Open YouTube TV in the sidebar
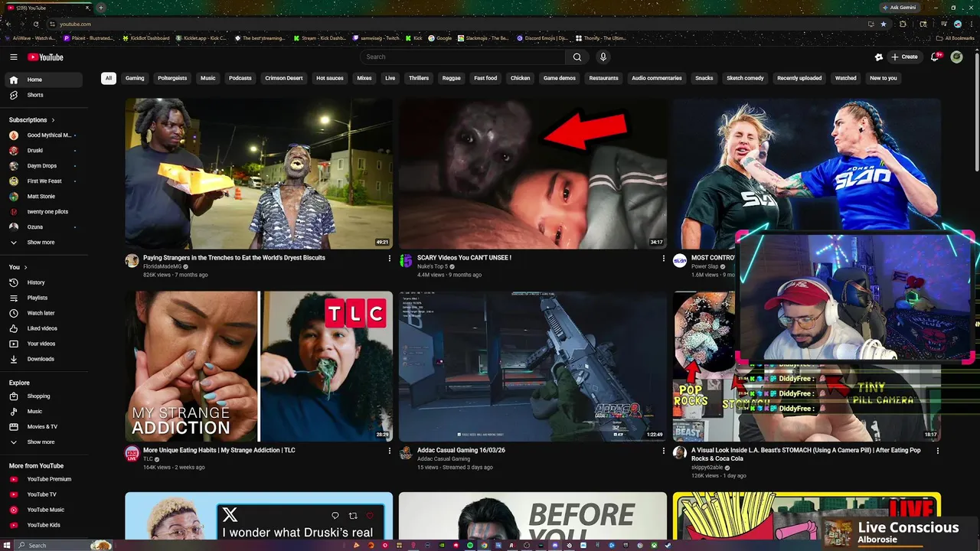The image size is (980, 551). 43,494
